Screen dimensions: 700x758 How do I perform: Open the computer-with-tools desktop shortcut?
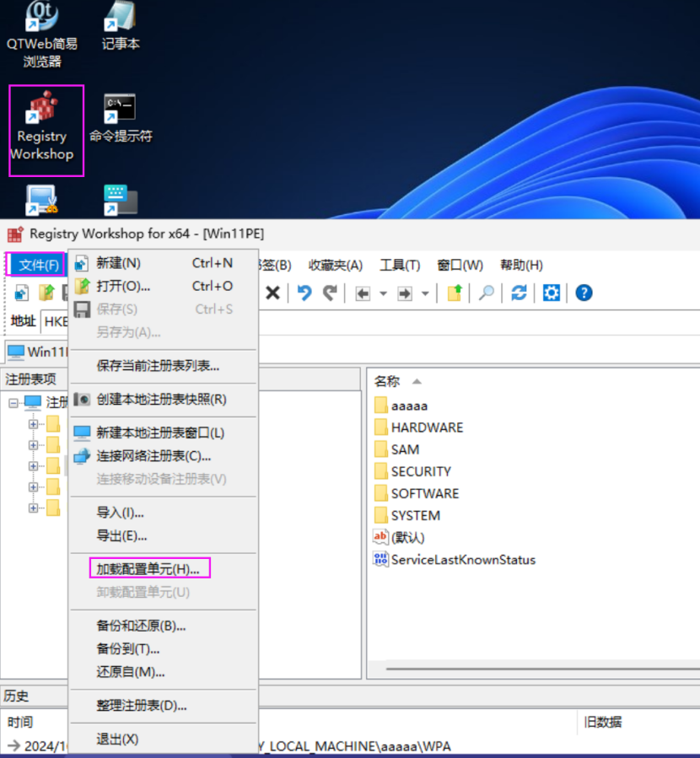coord(42,200)
